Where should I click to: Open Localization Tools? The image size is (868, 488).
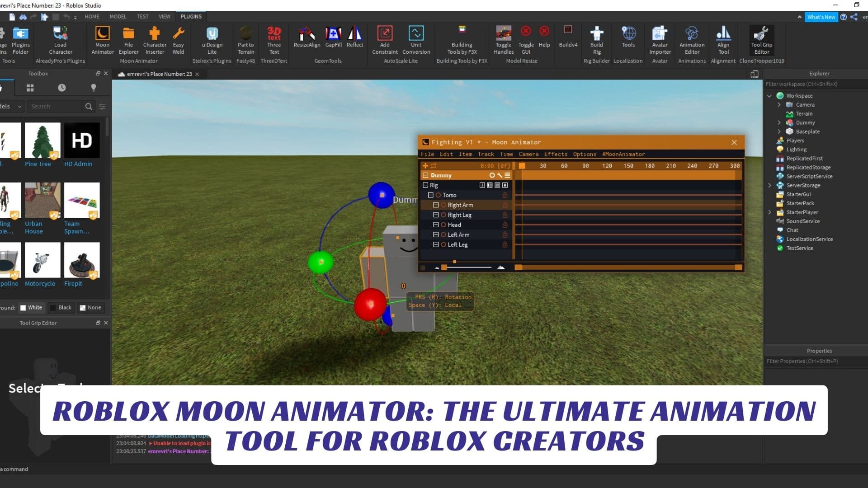pos(628,37)
